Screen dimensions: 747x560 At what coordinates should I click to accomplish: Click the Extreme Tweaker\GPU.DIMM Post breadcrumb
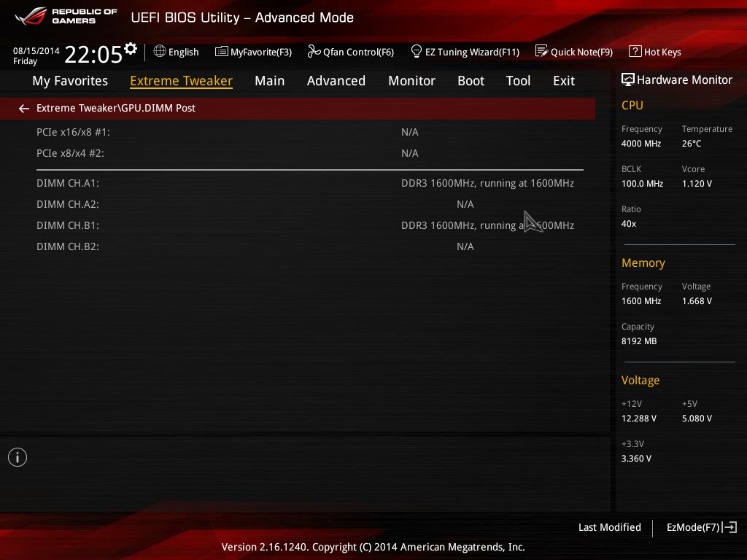pyautogui.click(x=116, y=108)
